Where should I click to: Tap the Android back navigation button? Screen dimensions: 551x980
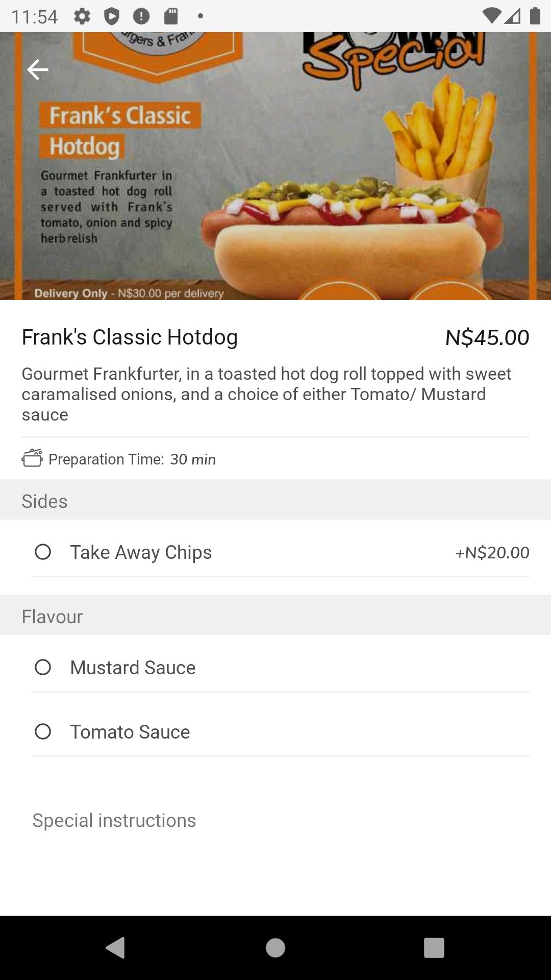coord(115,948)
